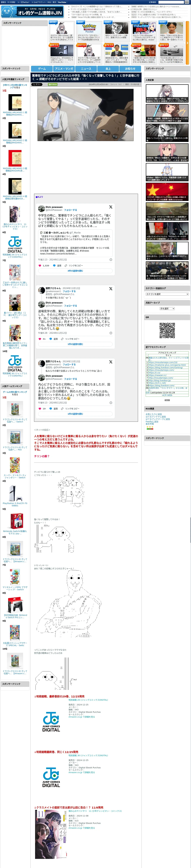Screen dimensions: 191x868
Task: Copy link リンクをコピー on 19-like tweet
Action: (x=70, y=409)
